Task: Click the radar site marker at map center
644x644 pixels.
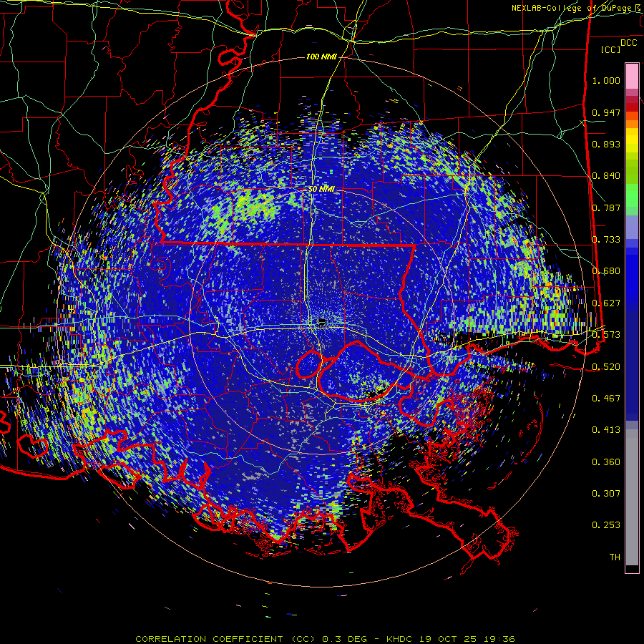Action: [322, 321]
